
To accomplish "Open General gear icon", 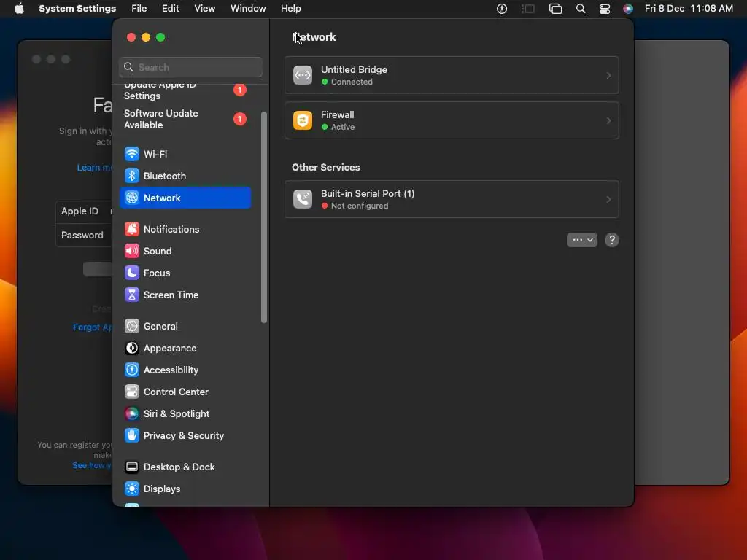I will click(132, 326).
